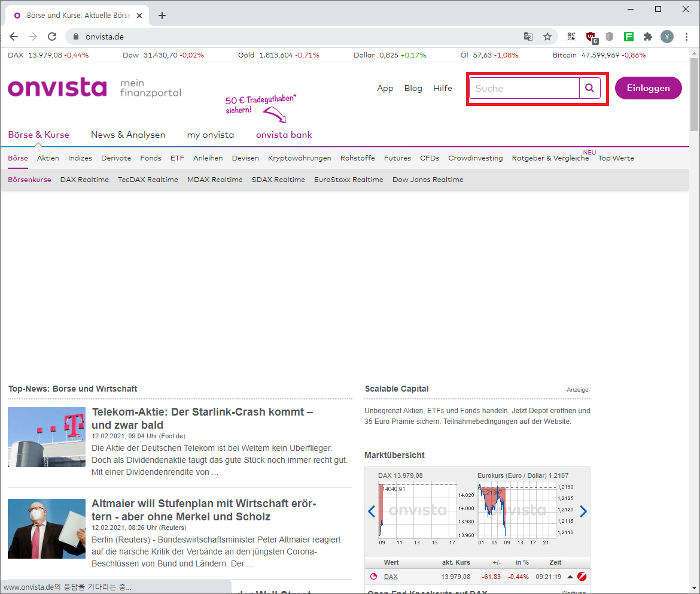700x594 pixels.
Task: Open the Börsenkurse link
Action: coord(29,179)
